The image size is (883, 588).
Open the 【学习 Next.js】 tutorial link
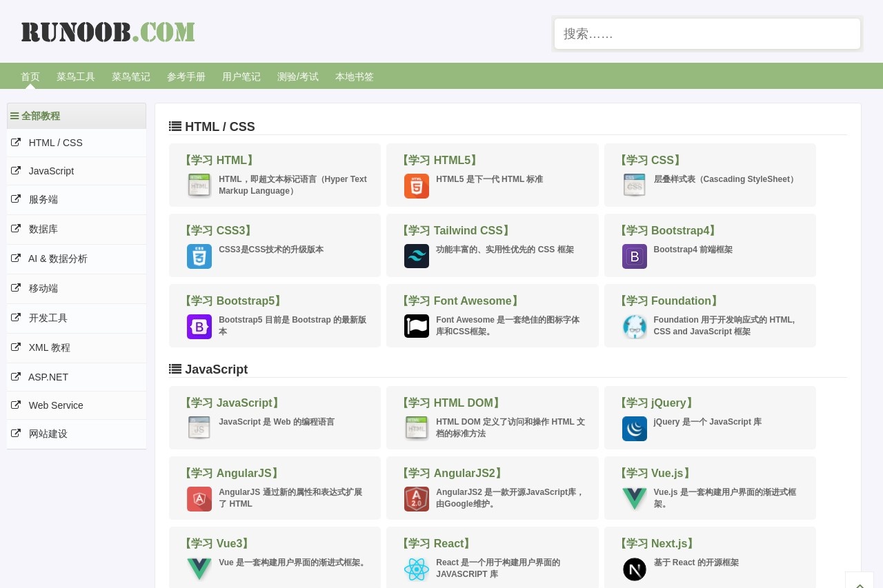[x=657, y=543]
